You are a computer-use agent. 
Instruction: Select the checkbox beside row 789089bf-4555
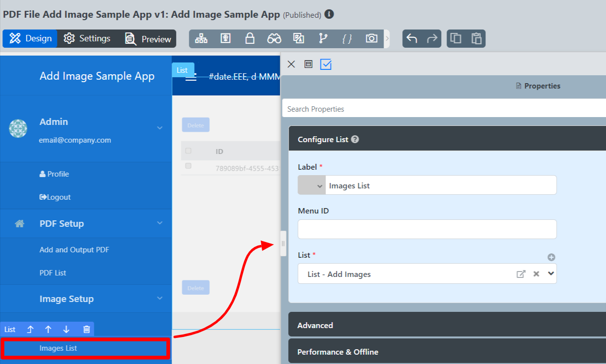(188, 166)
